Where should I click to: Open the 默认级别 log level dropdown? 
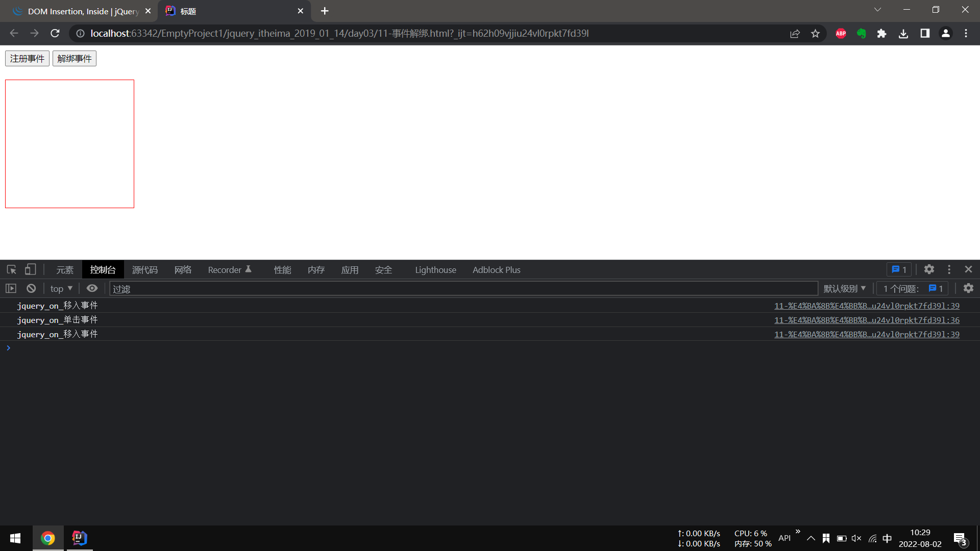pos(844,289)
